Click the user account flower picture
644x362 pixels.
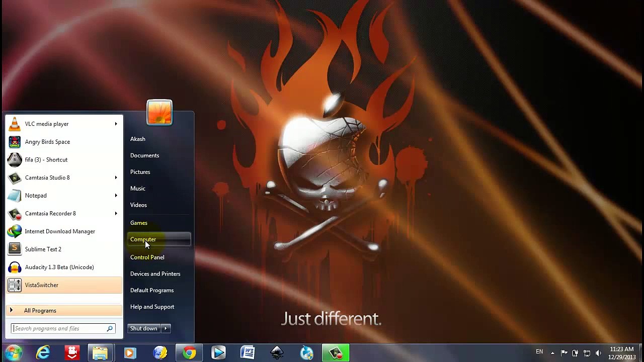[x=159, y=112]
